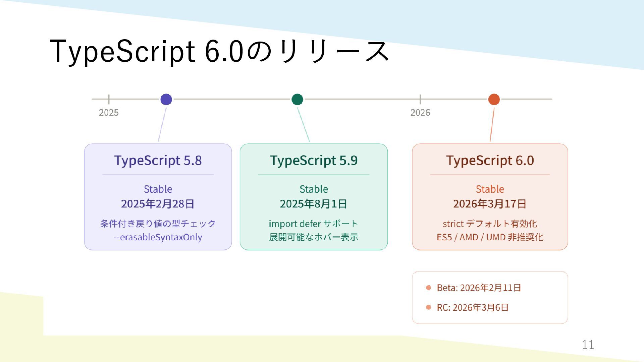
Task: Click the Beta: 2026年2月11日 text
Action: (x=479, y=288)
